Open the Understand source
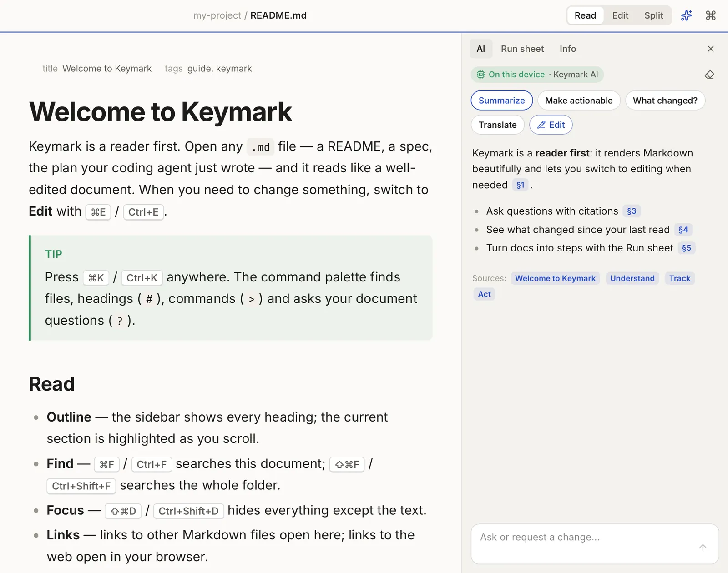Image resolution: width=728 pixels, height=573 pixels. click(632, 278)
